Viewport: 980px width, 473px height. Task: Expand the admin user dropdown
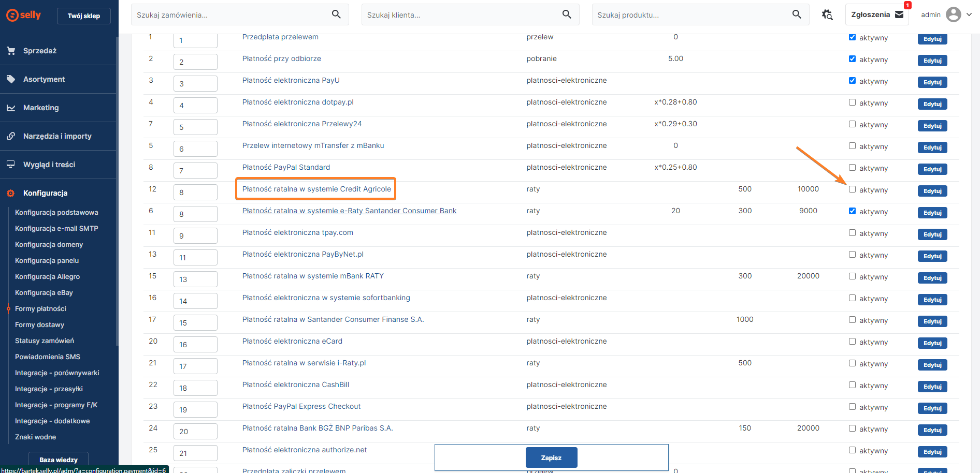pos(969,14)
